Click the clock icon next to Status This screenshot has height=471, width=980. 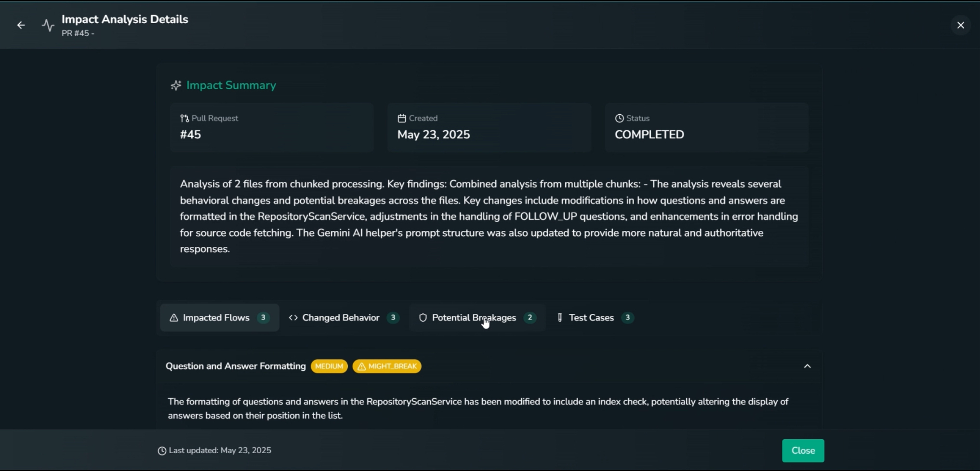pos(619,118)
